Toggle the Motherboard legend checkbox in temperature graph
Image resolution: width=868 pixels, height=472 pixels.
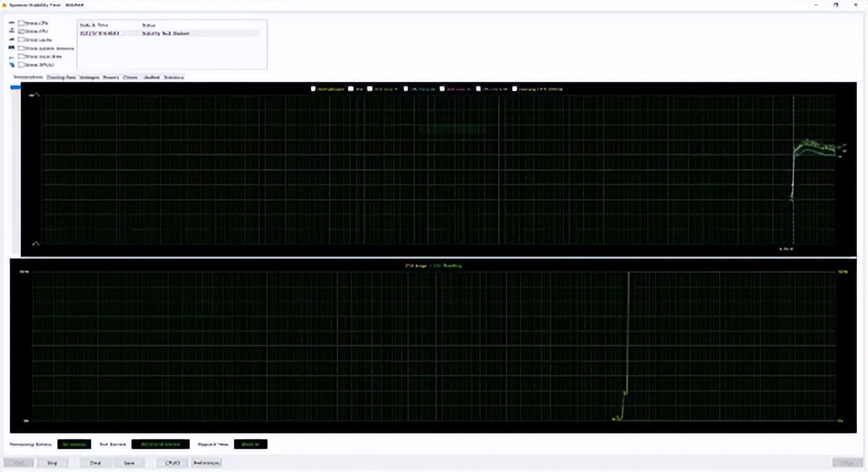coord(313,89)
